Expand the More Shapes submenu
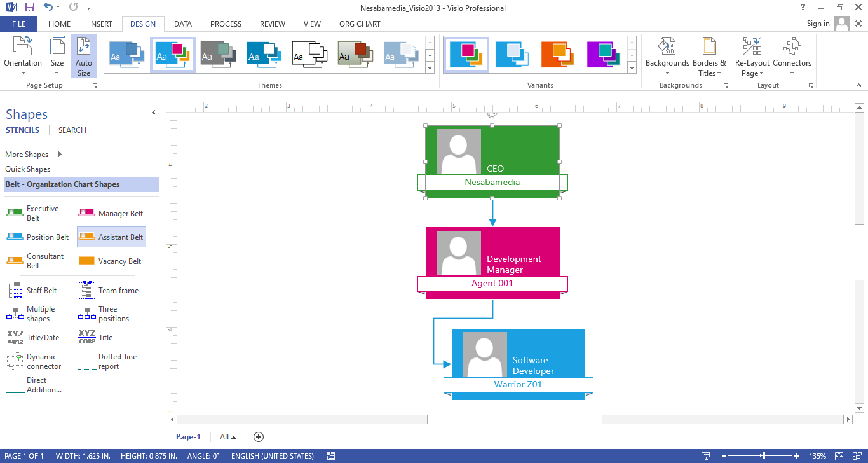This screenshot has width=868, height=463. [60, 155]
